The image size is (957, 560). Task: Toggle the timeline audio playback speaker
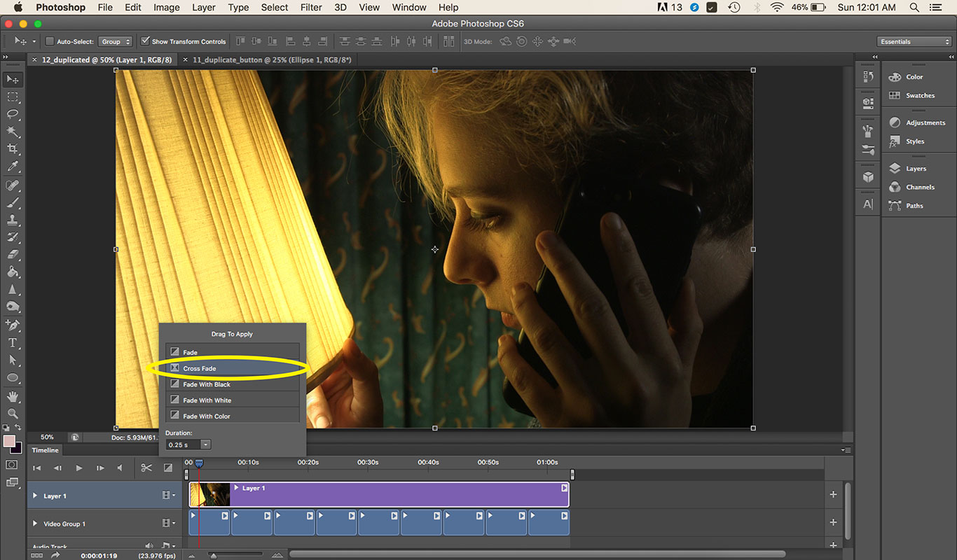(x=120, y=468)
